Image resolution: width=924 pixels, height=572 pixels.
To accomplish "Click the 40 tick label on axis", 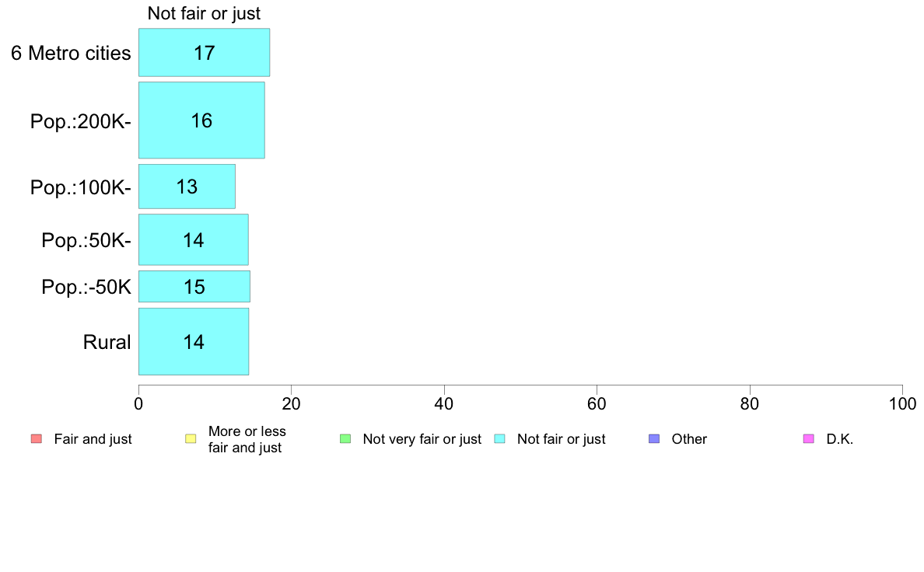I will pyautogui.click(x=444, y=403).
